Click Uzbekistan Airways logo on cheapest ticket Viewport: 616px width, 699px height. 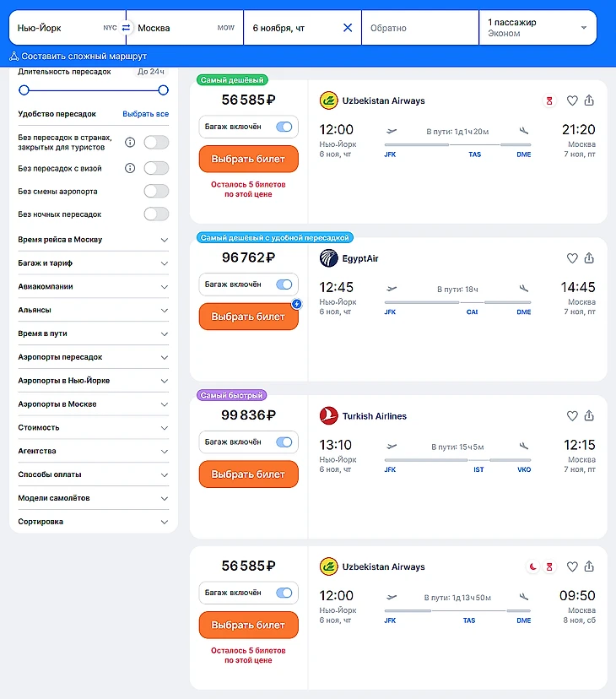[328, 100]
